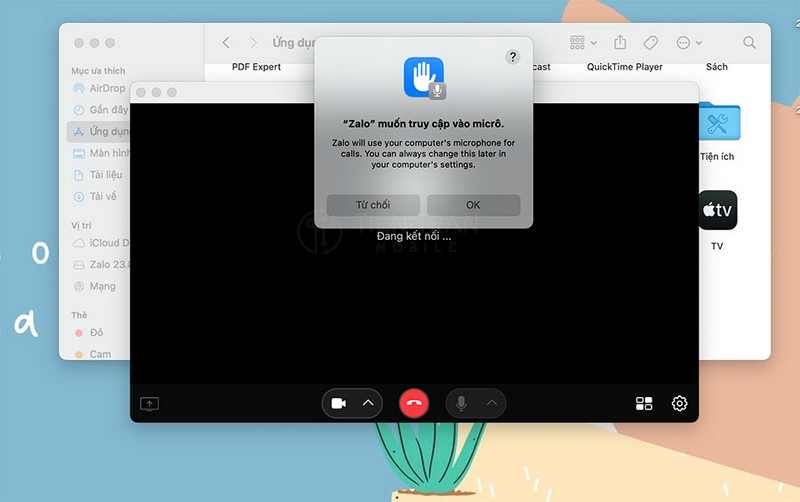Image resolution: width=800 pixels, height=502 pixels.
Task: Select Tài liệu in the Finder sidebar
Action: pos(106,175)
